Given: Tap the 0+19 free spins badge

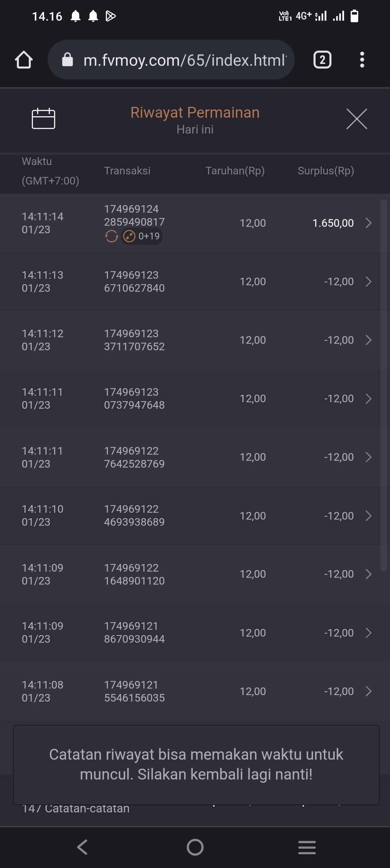Looking at the screenshot, I should [x=142, y=236].
